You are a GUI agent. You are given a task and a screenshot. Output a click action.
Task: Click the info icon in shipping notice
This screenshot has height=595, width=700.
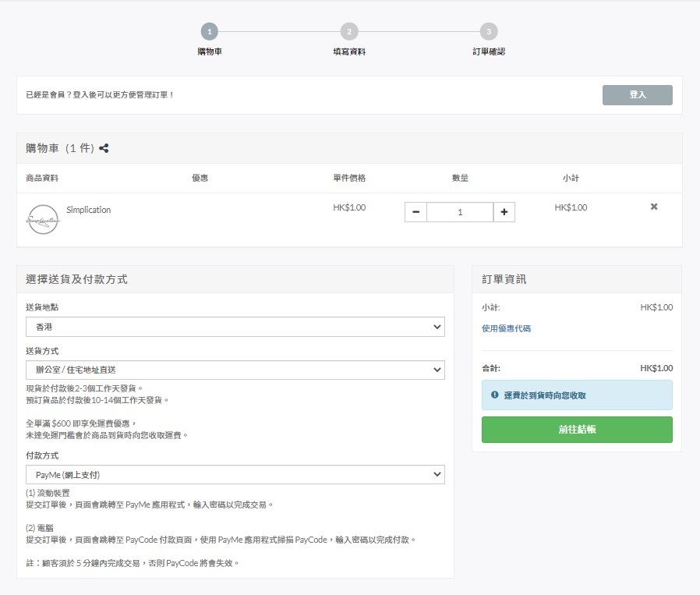click(x=495, y=395)
